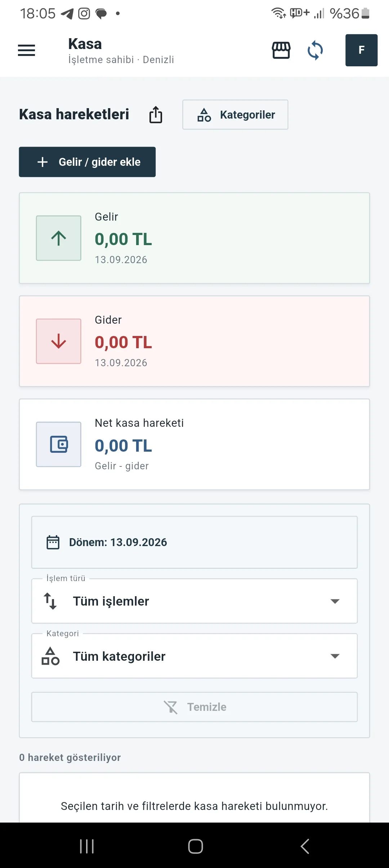Tap the store shop icon
Image resolution: width=389 pixels, height=868 pixels.
tap(281, 50)
